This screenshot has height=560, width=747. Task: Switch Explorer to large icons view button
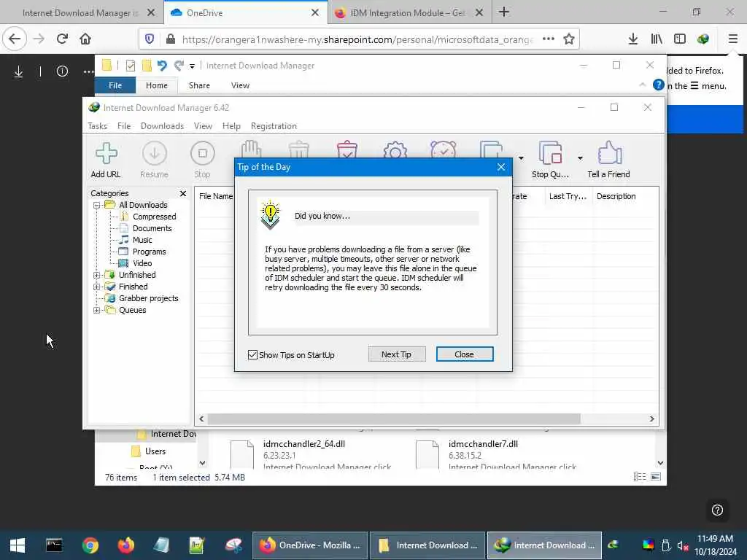point(656,477)
